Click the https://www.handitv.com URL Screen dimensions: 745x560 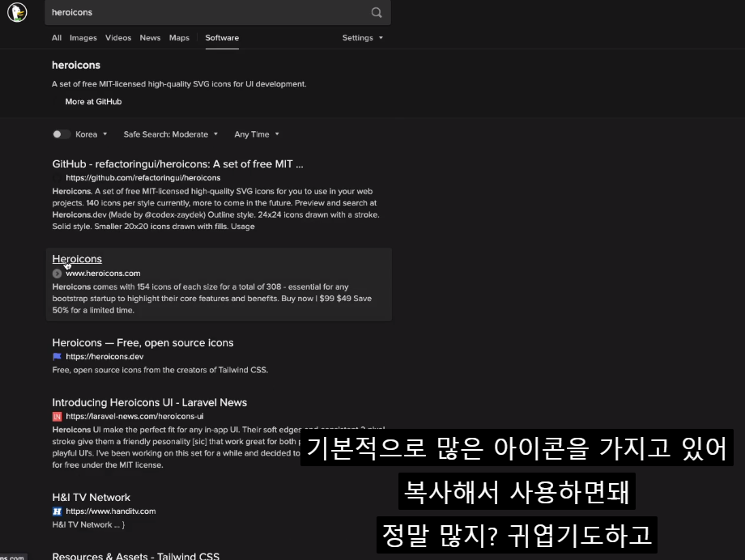coord(111,511)
